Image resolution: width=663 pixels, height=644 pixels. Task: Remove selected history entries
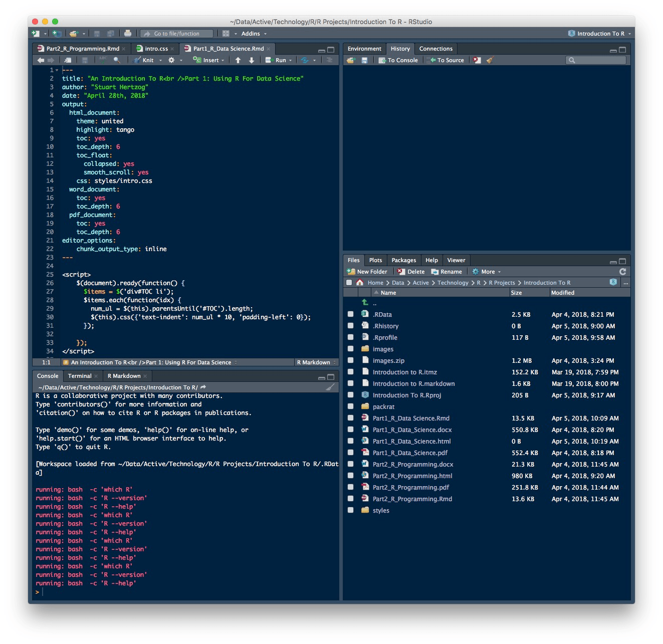click(477, 60)
